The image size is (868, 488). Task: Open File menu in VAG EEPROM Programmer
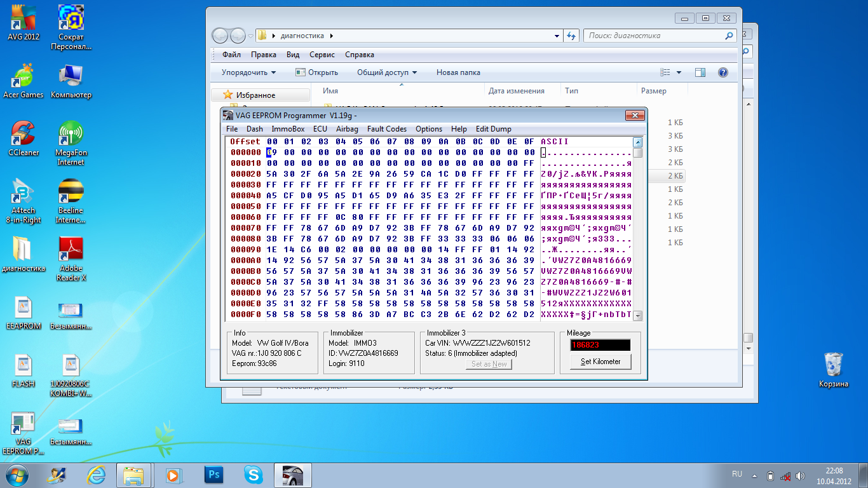click(x=232, y=129)
